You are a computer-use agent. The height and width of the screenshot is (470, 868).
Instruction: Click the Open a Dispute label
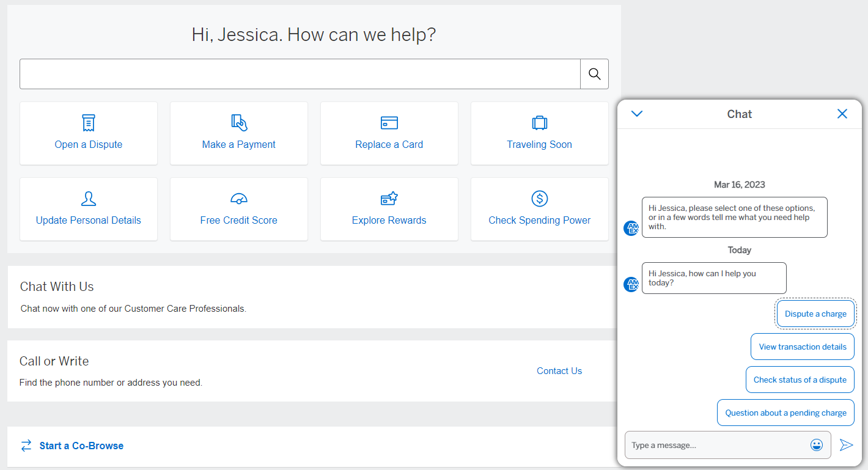pos(89,145)
